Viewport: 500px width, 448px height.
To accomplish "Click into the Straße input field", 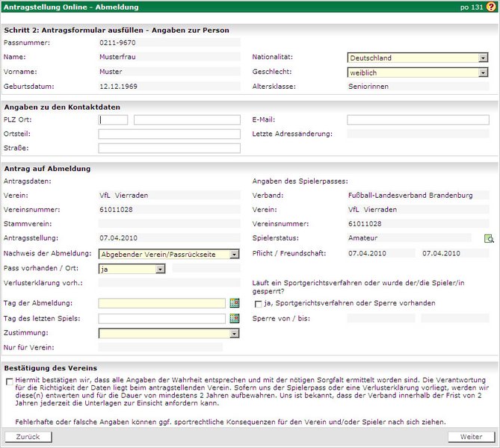I will pos(169,148).
